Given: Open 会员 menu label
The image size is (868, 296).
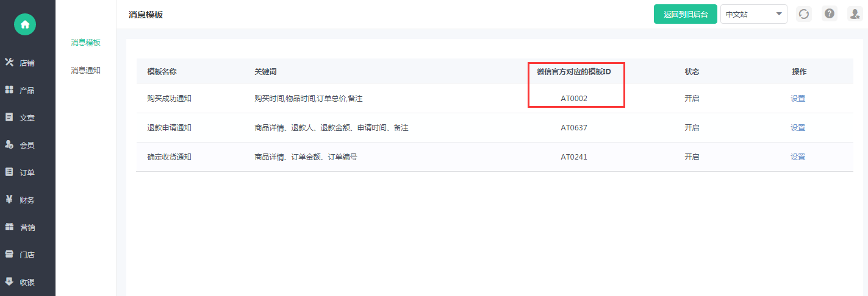Looking at the screenshot, I should (27, 145).
